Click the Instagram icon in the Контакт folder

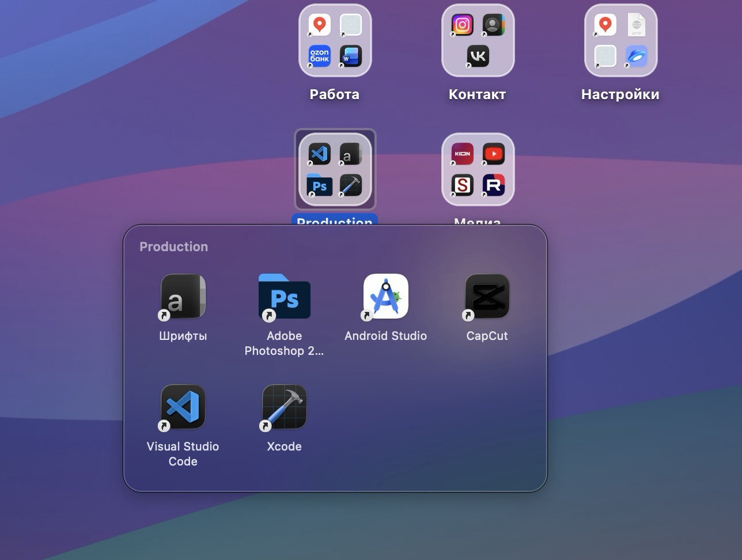pyautogui.click(x=462, y=25)
